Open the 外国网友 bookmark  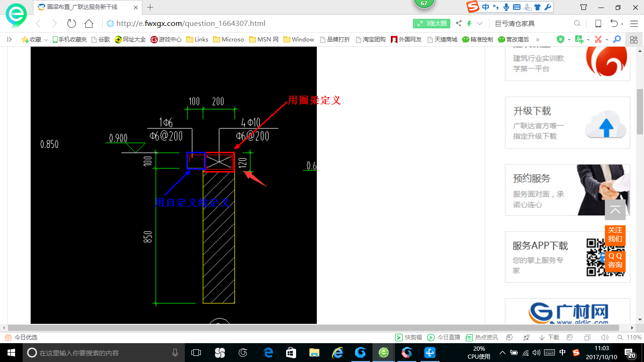[406, 40]
